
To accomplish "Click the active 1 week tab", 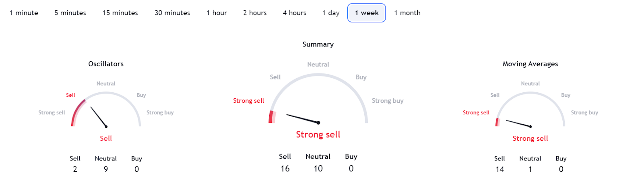I will [366, 13].
